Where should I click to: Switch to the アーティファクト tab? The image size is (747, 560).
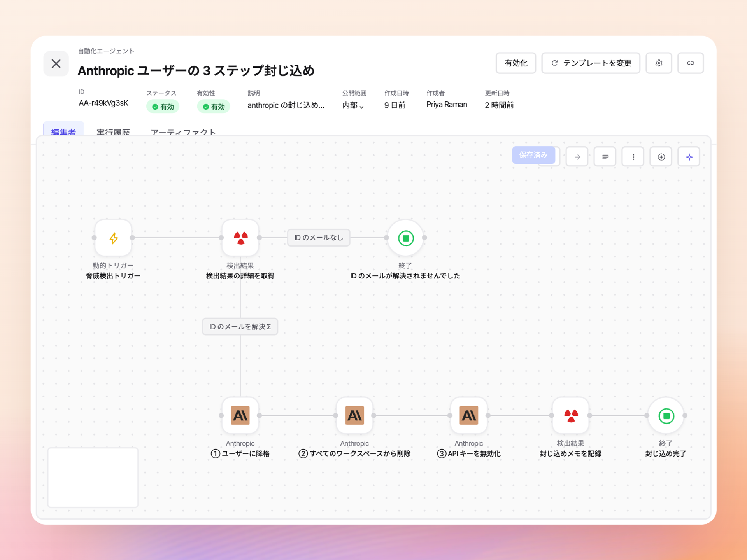pos(183,131)
